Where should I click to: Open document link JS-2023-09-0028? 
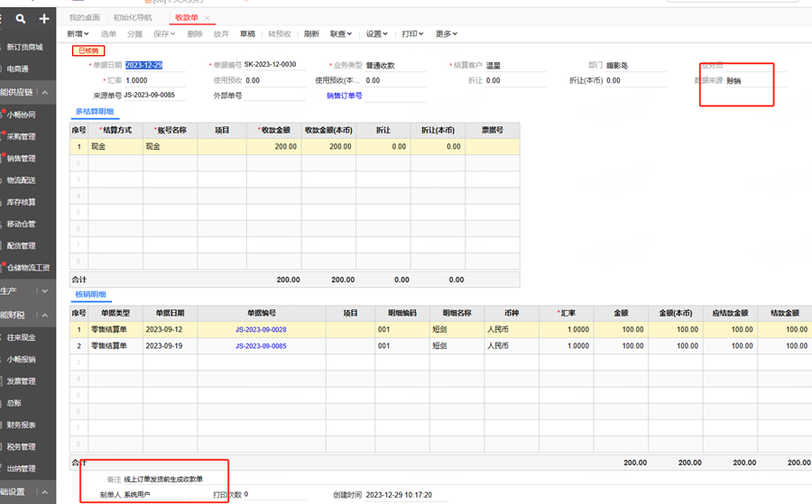pyautogui.click(x=261, y=330)
